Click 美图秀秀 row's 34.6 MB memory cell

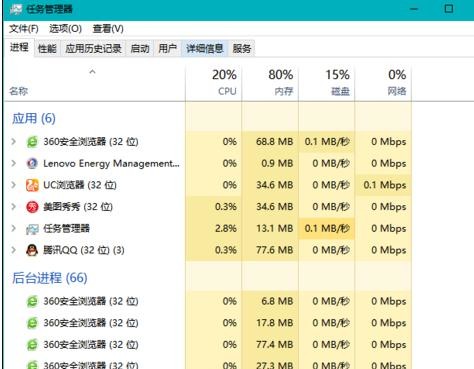click(270, 207)
